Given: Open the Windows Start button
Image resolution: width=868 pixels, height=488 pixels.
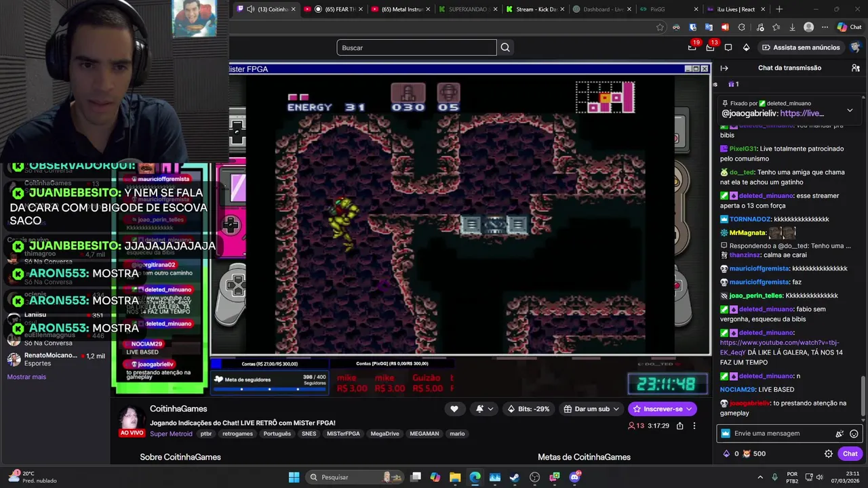Looking at the screenshot, I should (x=294, y=477).
